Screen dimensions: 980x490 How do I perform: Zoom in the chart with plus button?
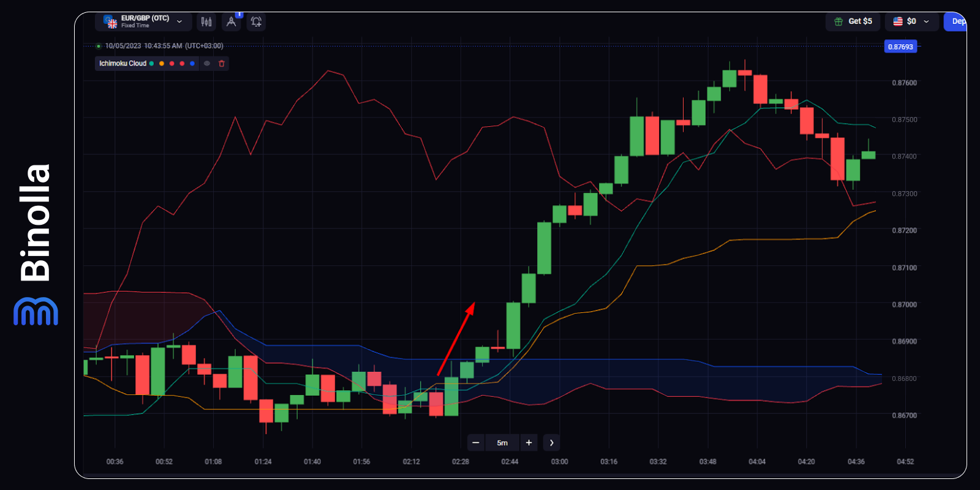click(529, 443)
